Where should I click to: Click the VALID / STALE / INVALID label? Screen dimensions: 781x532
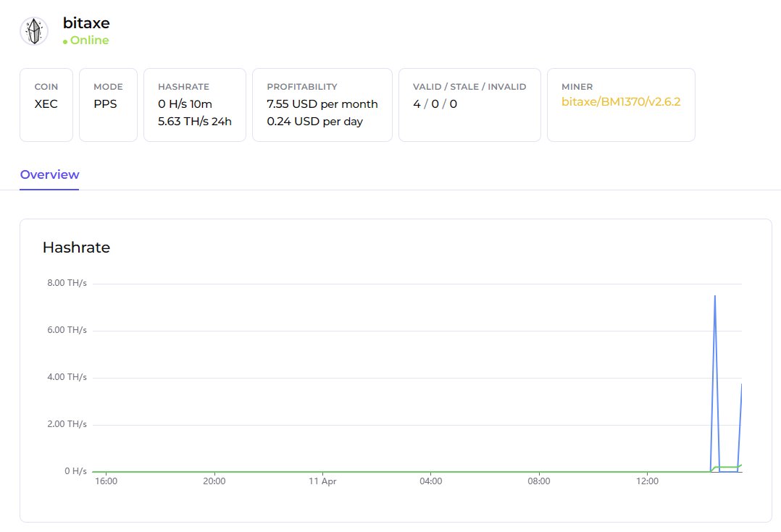point(469,87)
